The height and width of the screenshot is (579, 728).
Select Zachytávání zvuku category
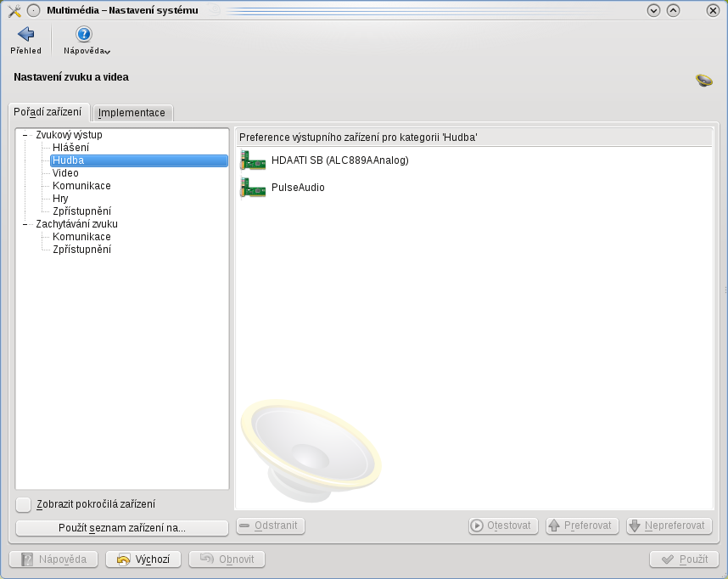(76, 224)
